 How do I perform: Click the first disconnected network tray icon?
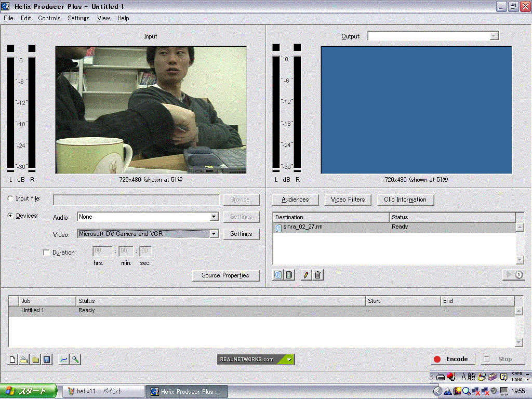476,391
